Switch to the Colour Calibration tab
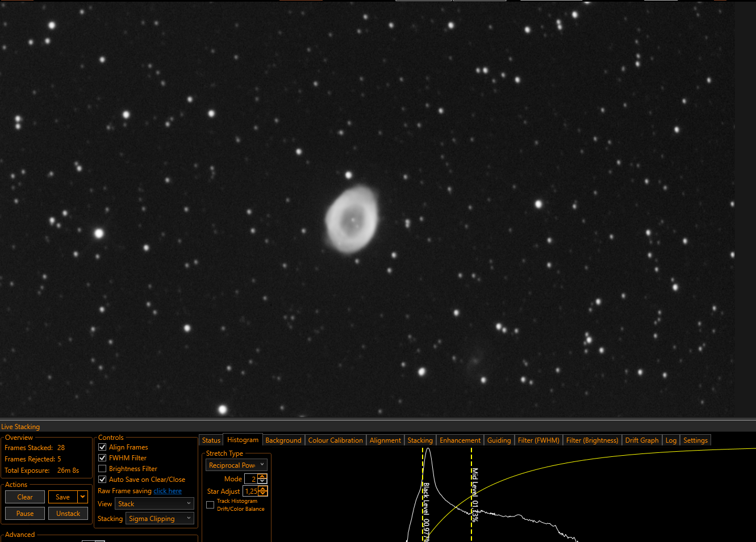756x542 pixels. coord(335,440)
